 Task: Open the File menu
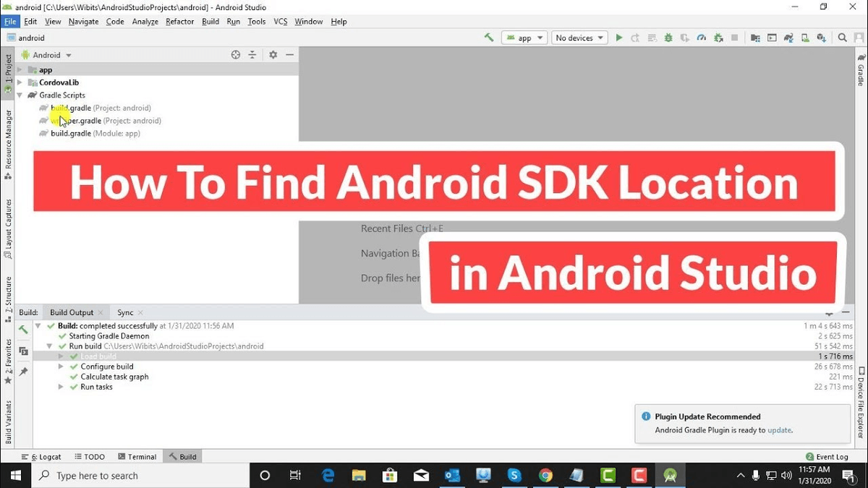click(x=10, y=22)
